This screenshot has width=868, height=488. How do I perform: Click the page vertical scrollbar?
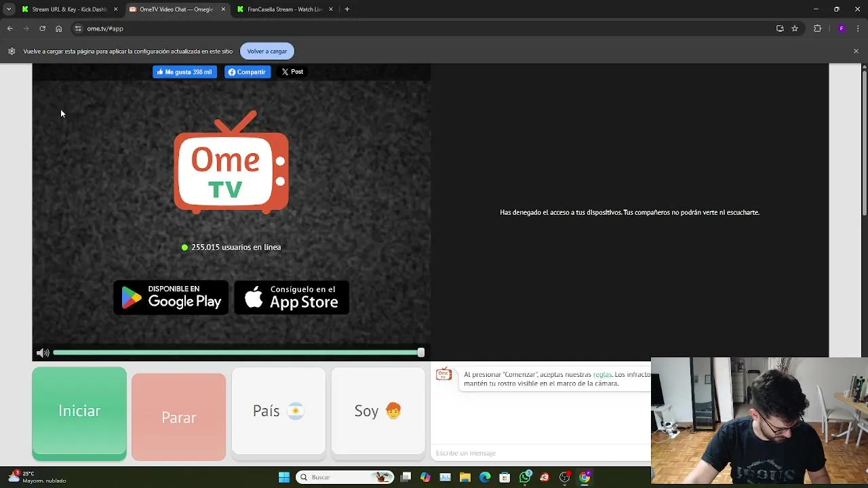[864, 142]
